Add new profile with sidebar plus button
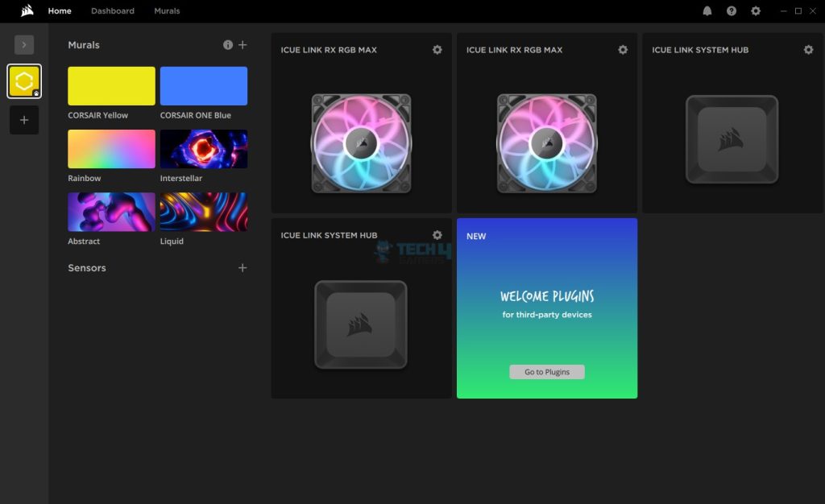 pyautogui.click(x=24, y=120)
